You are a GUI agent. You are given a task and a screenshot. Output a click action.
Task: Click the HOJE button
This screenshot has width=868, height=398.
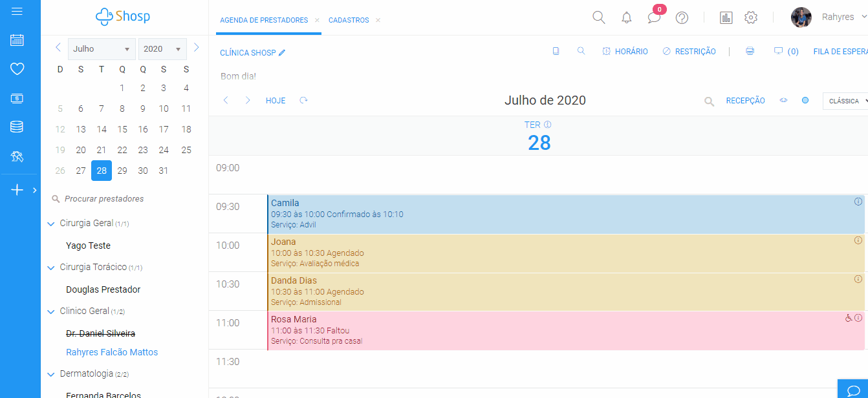(276, 100)
